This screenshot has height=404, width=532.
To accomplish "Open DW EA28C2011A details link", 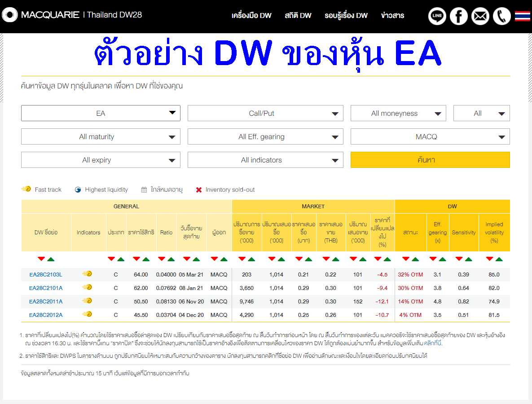I will (x=46, y=302).
